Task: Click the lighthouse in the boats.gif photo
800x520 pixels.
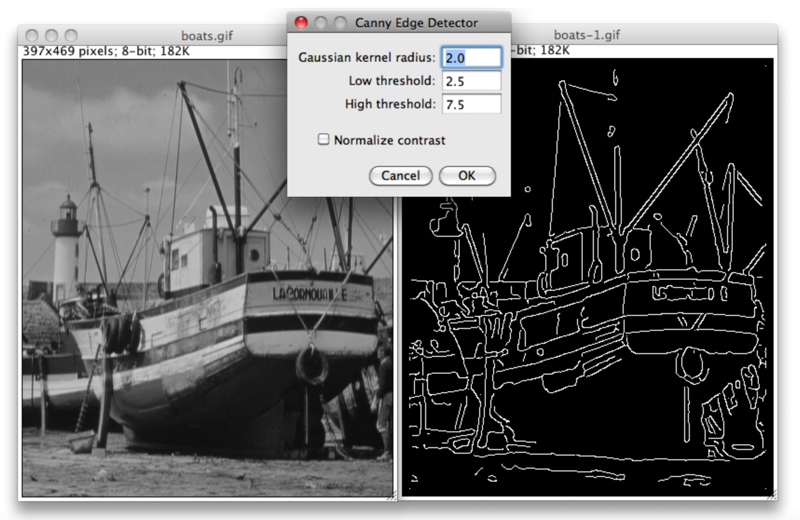Action: coord(67,245)
